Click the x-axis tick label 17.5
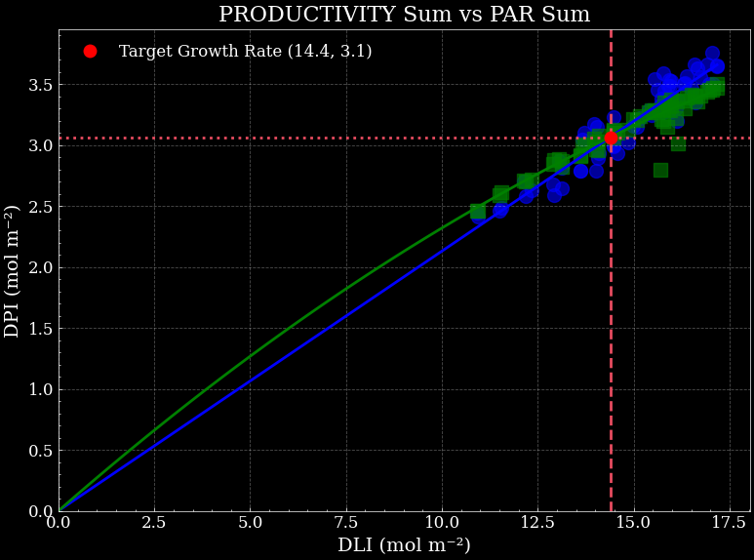The height and width of the screenshot is (560, 754). point(729,525)
